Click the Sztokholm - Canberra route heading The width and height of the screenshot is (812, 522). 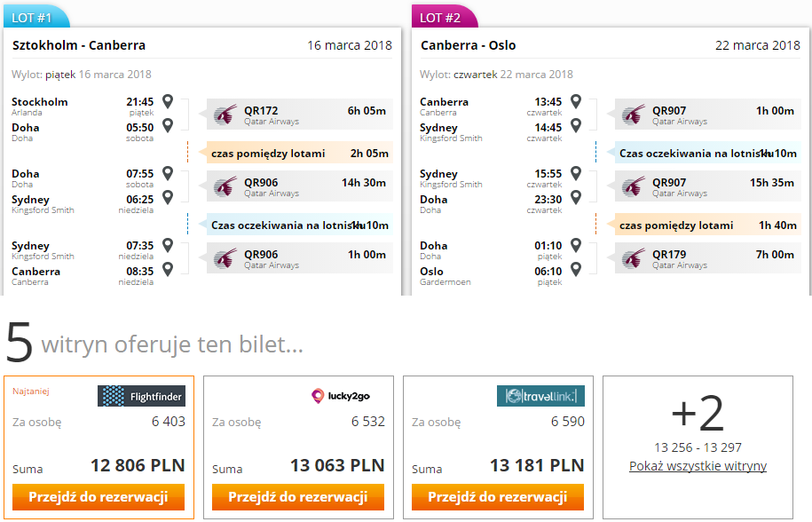[x=79, y=45]
